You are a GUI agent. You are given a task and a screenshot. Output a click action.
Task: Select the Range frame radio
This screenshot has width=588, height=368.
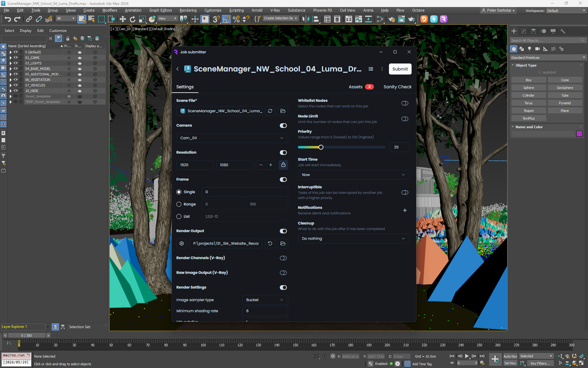179,204
